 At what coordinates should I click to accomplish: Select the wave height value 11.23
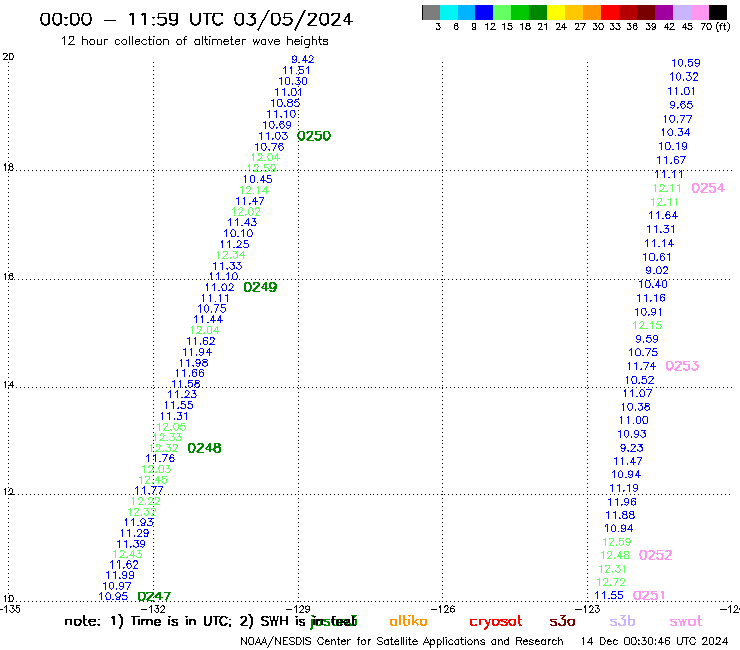coord(182,394)
